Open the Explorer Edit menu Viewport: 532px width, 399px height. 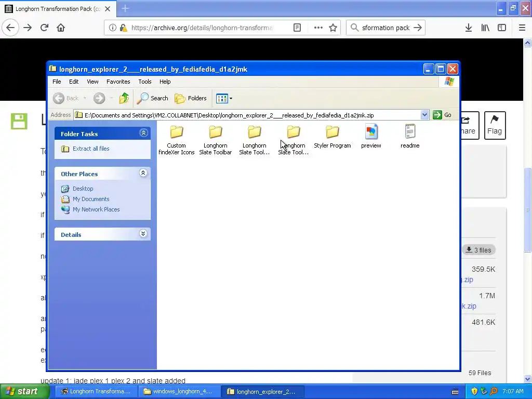tap(74, 82)
